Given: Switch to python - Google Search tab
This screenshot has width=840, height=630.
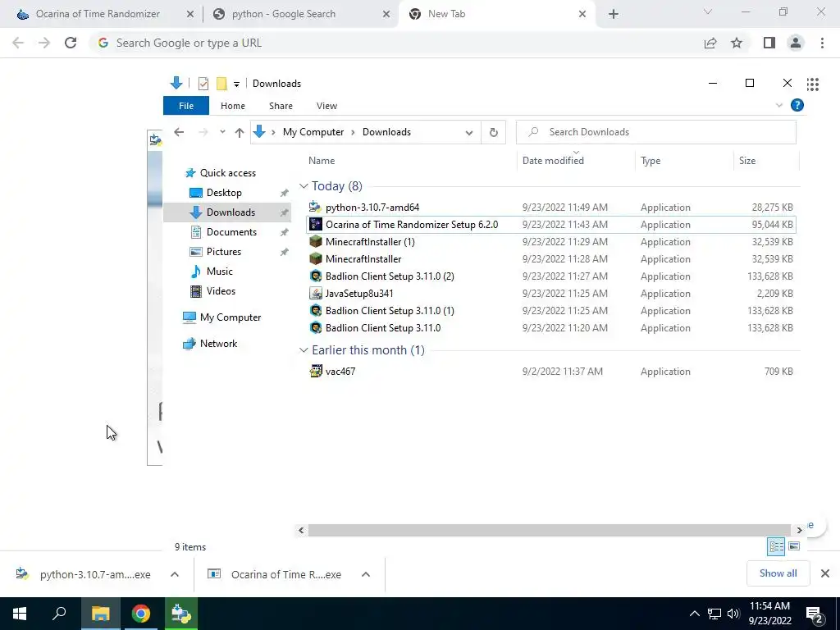Looking at the screenshot, I should 301,14.
